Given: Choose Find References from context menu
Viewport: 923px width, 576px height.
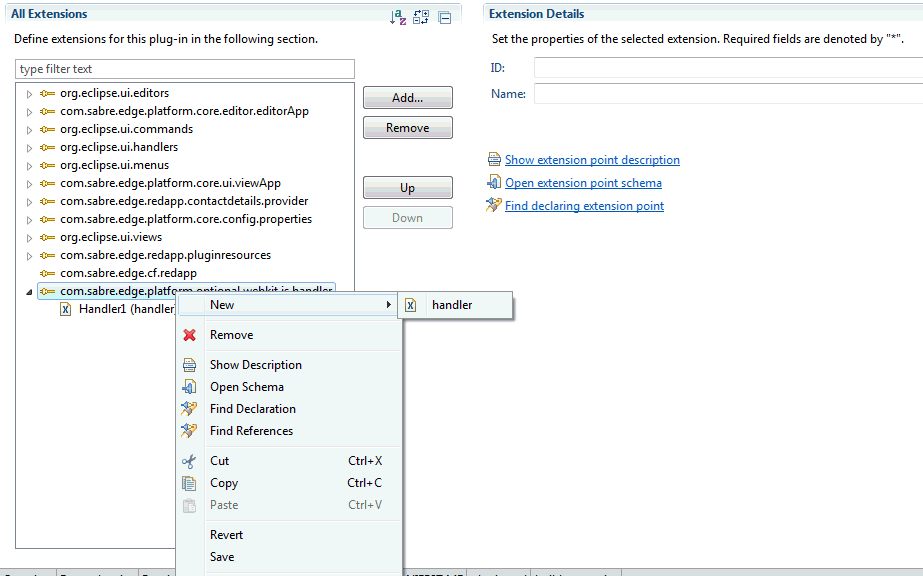Looking at the screenshot, I should click(251, 431).
